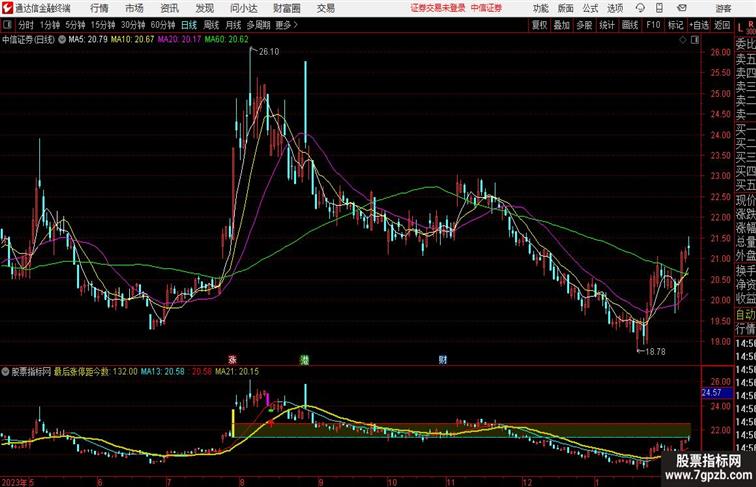Open the 交易 menu

326,8
